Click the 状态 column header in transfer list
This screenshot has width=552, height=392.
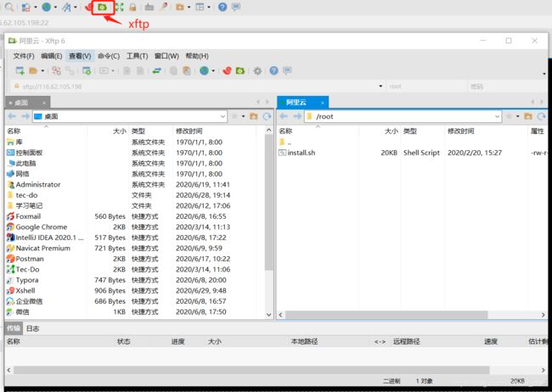pyautogui.click(x=124, y=341)
